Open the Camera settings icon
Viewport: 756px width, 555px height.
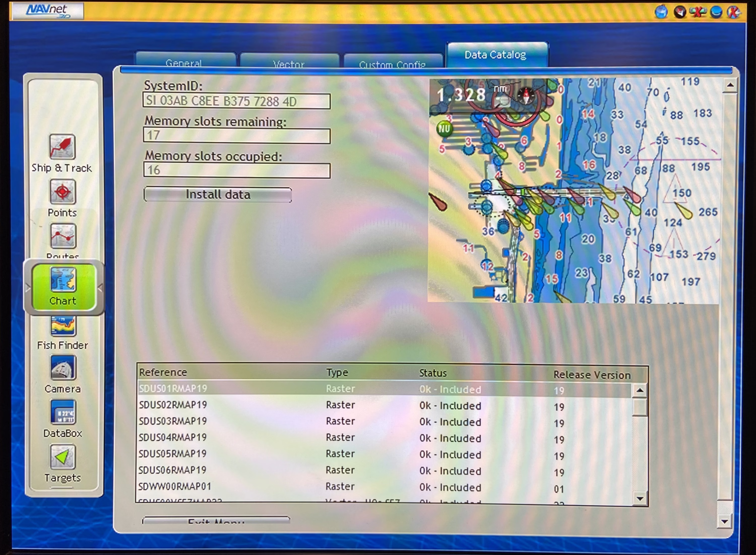(63, 368)
